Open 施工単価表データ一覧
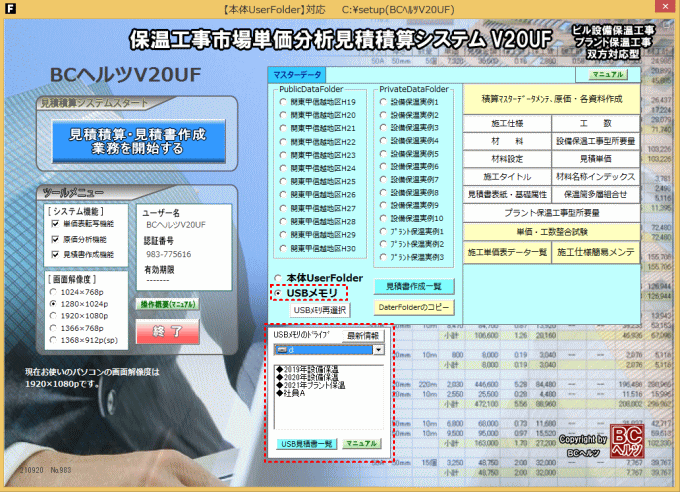The width and height of the screenshot is (680, 492). coord(507,252)
